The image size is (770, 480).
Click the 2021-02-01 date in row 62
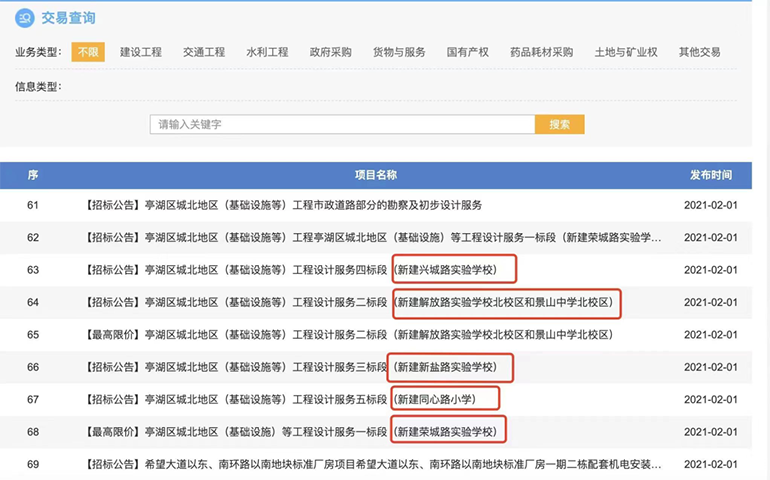(x=711, y=238)
